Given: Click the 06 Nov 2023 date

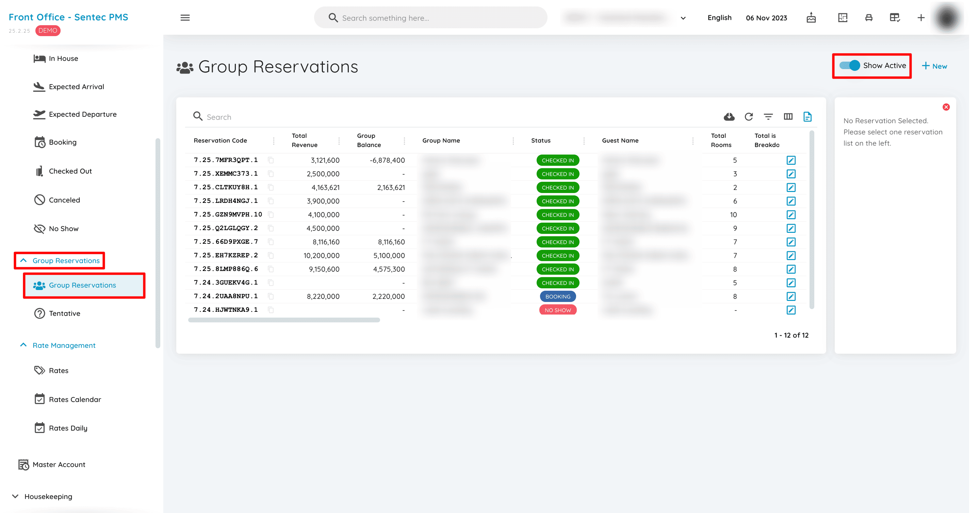Looking at the screenshot, I should click(766, 18).
